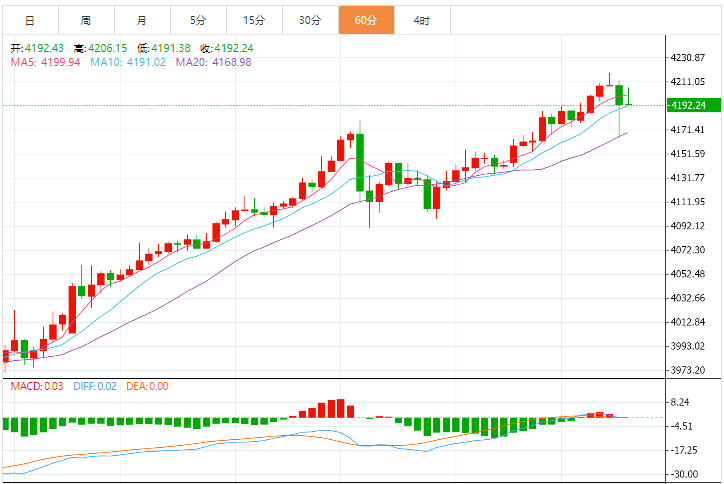Open the 月 (monthly) chart tab

(x=142, y=20)
